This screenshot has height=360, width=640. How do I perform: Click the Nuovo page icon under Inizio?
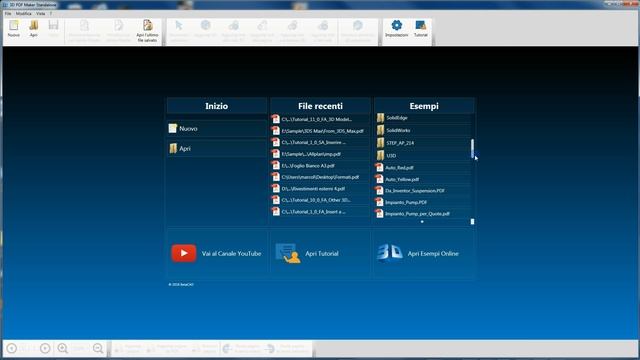[173, 129]
